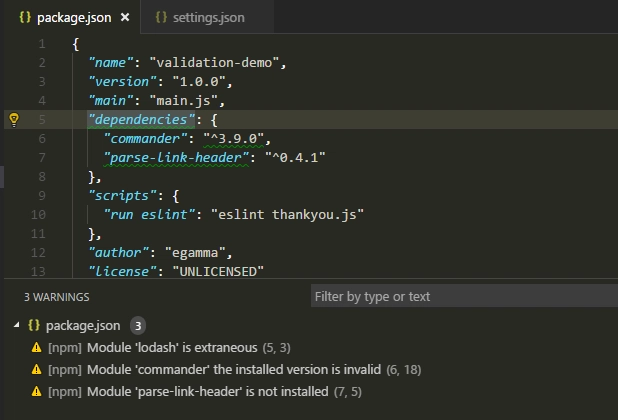The height and width of the screenshot is (420, 618).
Task: Open the 'lodash' is extraneous warning
Action: 169,348
